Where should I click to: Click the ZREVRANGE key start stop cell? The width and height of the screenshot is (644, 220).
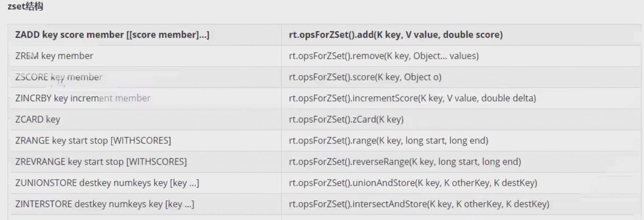coord(101,162)
